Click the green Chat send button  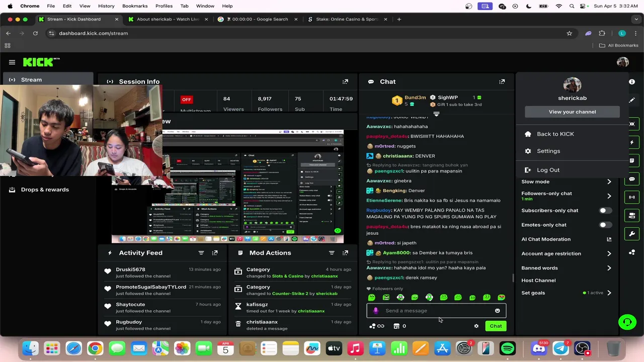496,326
